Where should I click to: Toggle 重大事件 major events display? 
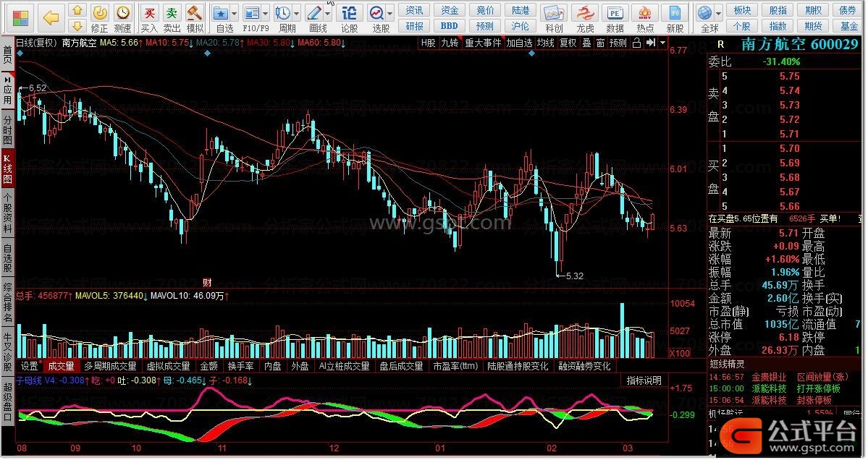click(x=483, y=43)
